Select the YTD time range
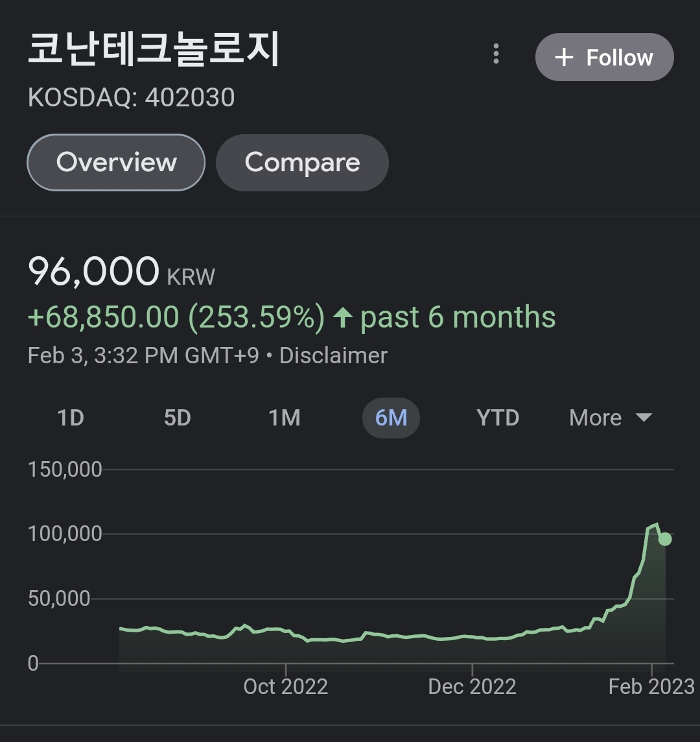 pos(498,418)
